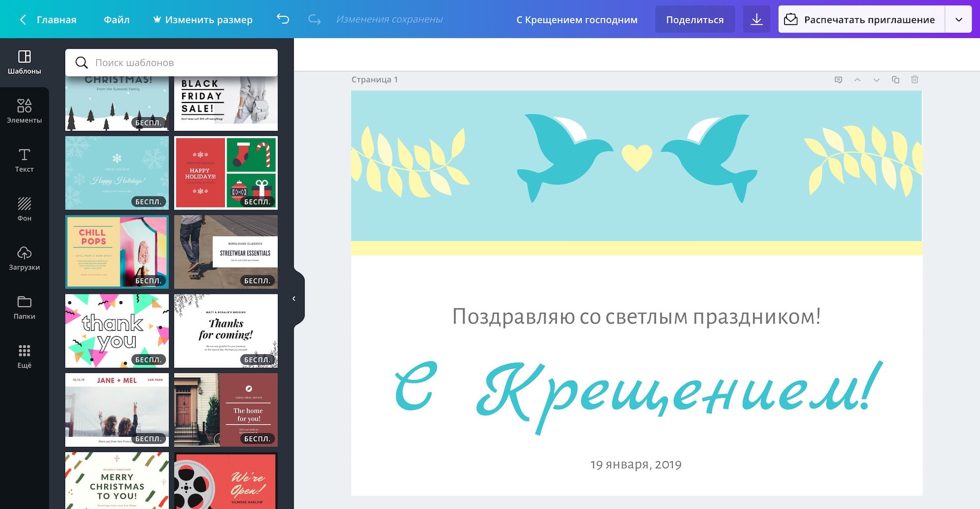Open the Элементы panel
The image size is (980, 509).
click(x=24, y=111)
